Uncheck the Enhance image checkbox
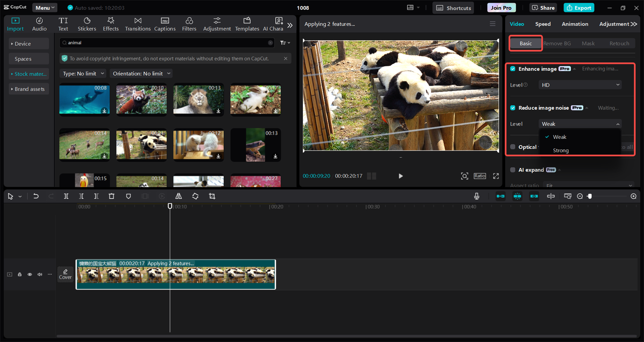 coord(513,69)
